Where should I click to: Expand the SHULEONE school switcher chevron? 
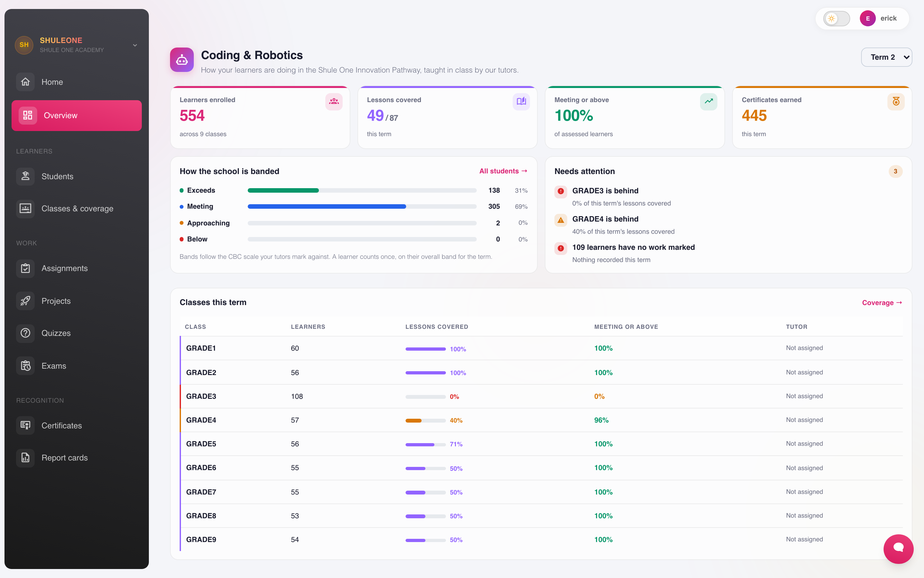(135, 45)
